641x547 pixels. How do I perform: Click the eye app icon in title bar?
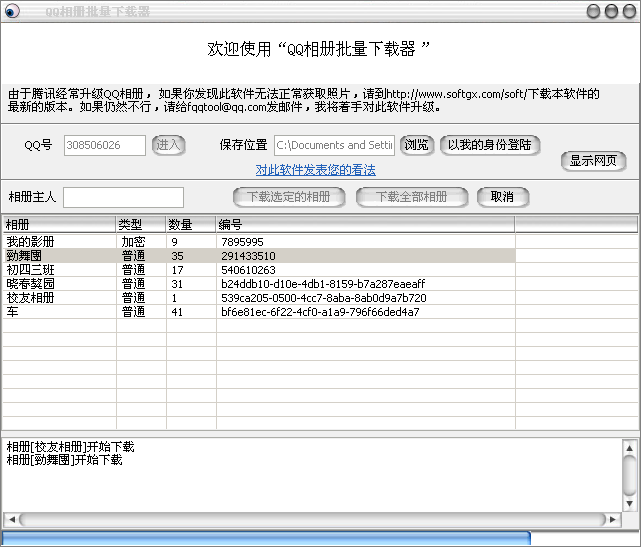[12, 11]
